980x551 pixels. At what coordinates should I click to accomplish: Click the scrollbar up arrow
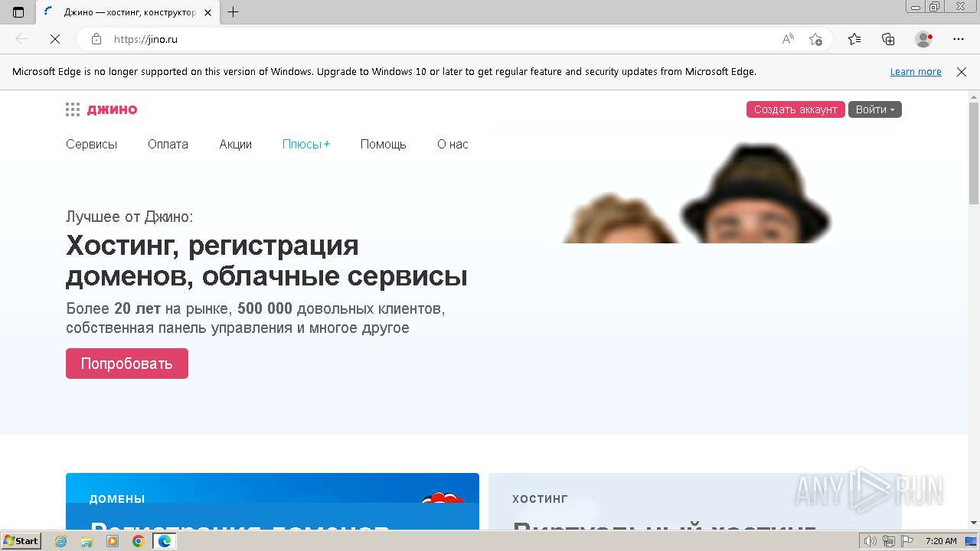coord(974,96)
